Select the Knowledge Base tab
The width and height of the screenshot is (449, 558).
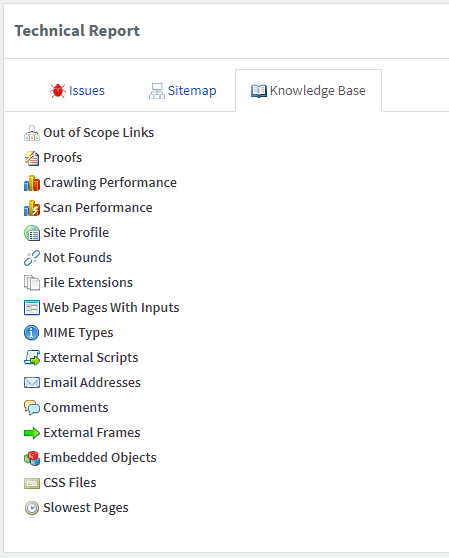308,91
